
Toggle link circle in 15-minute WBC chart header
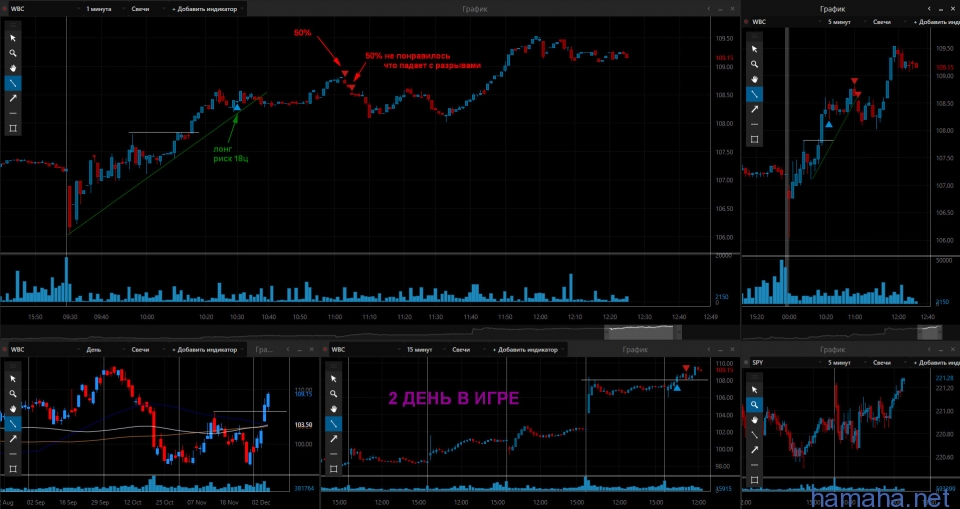pyautogui.click(x=325, y=350)
